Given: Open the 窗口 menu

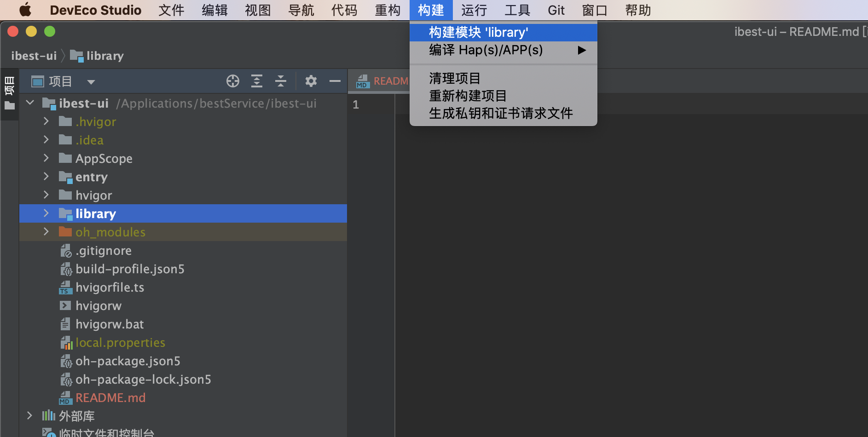Looking at the screenshot, I should tap(595, 10).
